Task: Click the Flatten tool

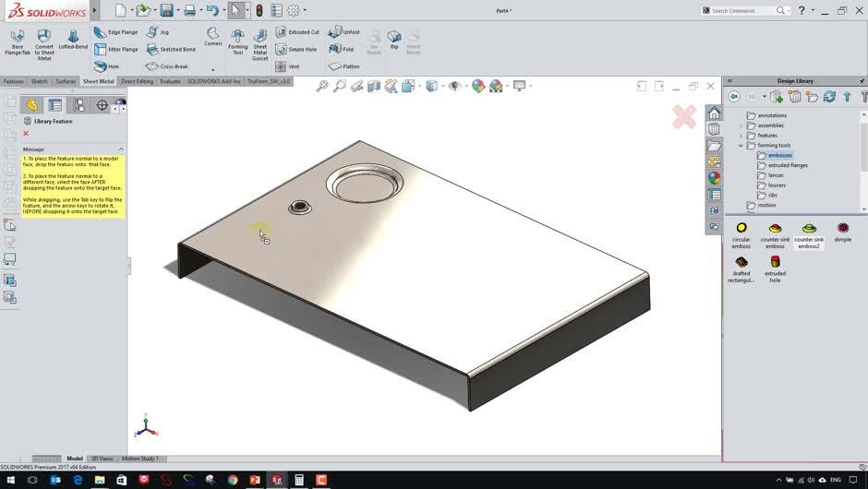Action: (344, 66)
